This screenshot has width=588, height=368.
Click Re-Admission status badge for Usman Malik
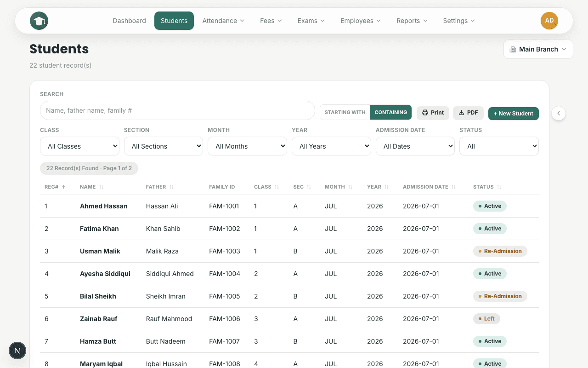(500, 251)
